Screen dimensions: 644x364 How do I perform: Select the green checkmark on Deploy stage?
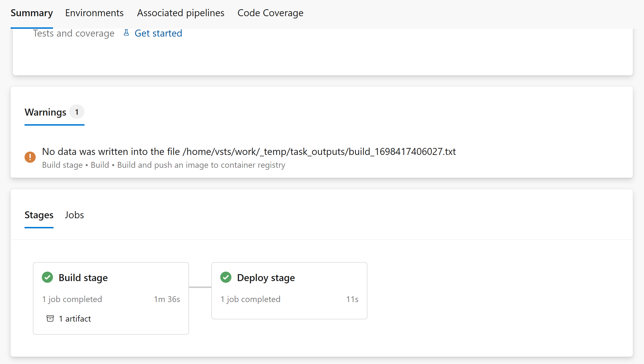tap(226, 277)
